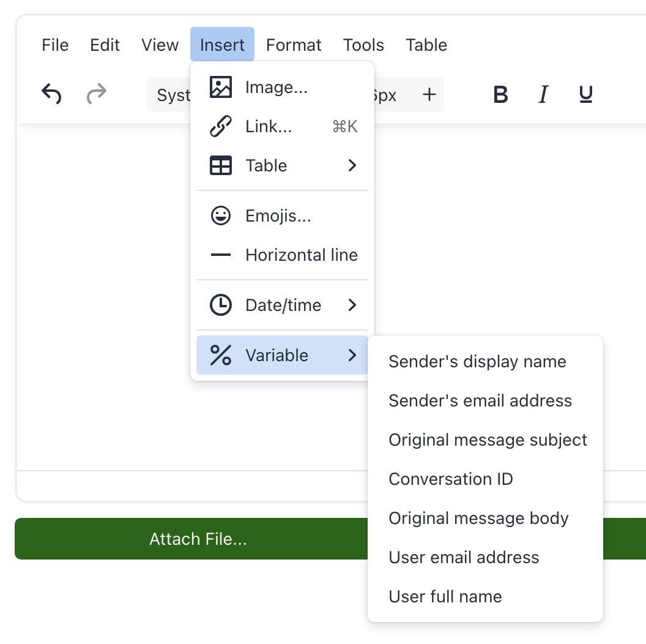
Task: Choose Emojis... menu entry
Action: point(282,215)
